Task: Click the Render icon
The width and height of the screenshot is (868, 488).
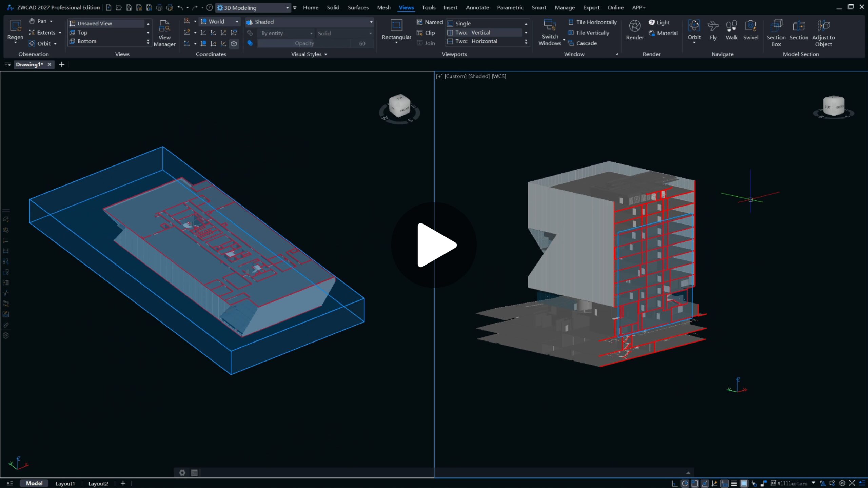Action: point(634,26)
